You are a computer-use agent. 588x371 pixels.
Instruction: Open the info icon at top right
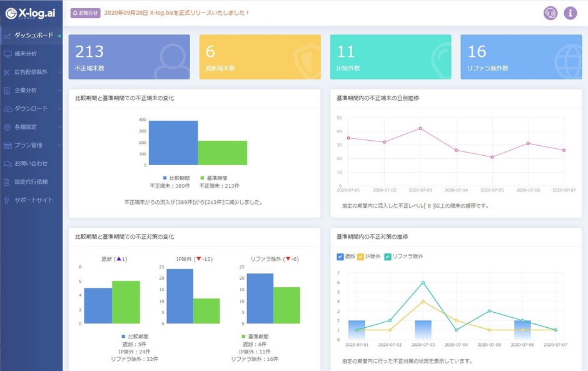click(x=570, y=13)
